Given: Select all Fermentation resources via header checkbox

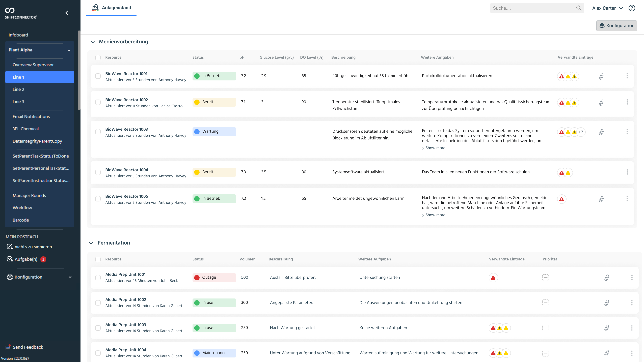Looking at the screenshot, I should [98, 259].
